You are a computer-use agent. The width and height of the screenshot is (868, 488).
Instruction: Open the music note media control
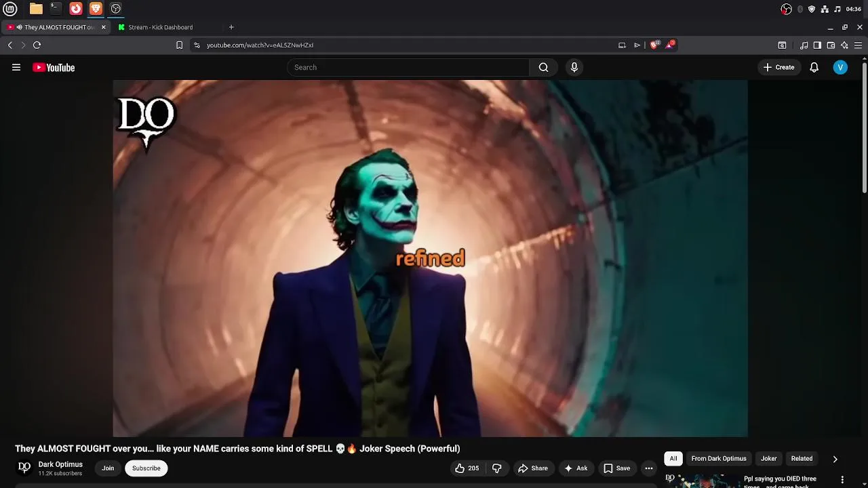point(804,45)
